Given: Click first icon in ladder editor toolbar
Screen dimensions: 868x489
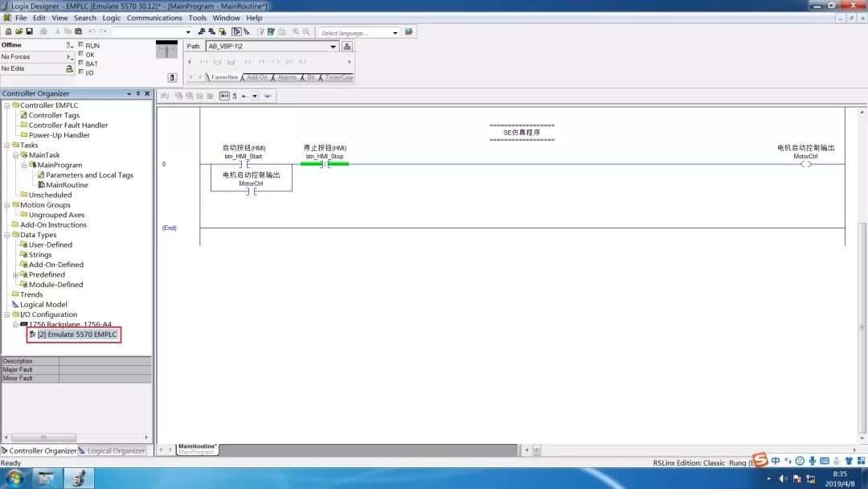Looking at the screenshot, I should pyautogui.click(x=165, y=96).
